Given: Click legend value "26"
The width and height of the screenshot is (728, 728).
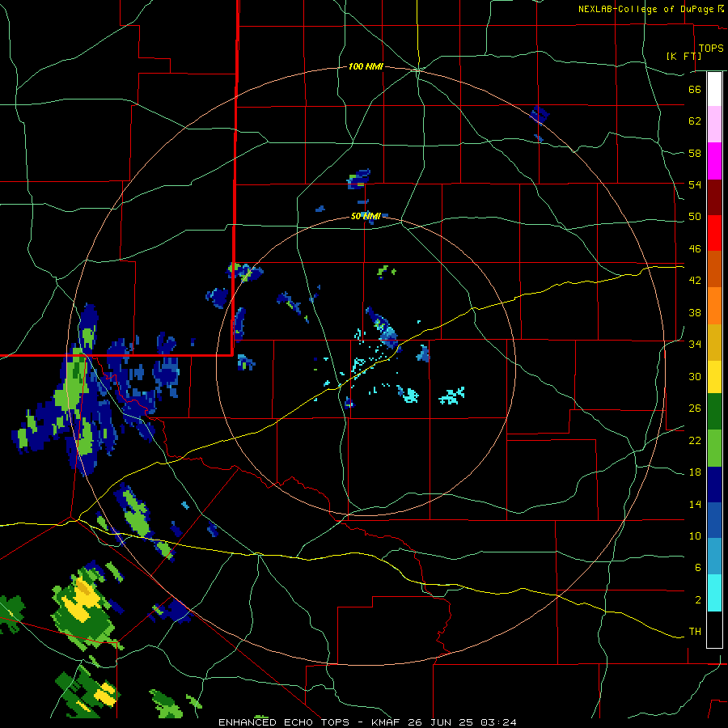Looking at the screenshot, I should [695, 408].
